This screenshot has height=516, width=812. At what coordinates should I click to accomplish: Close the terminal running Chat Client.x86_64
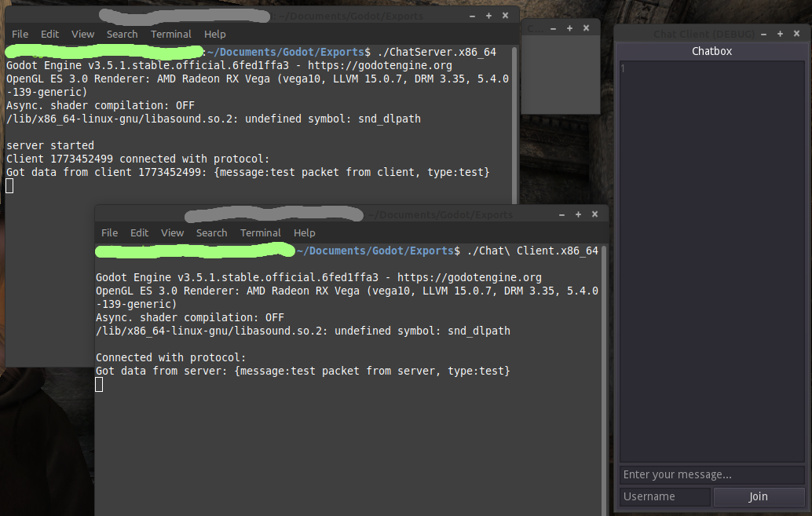click(x=596, y=214)
